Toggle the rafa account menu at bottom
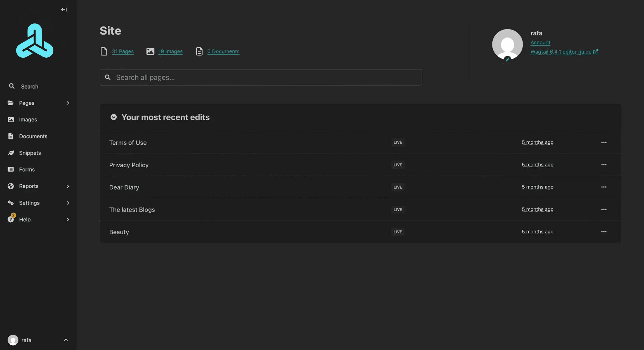 point(38,340)
